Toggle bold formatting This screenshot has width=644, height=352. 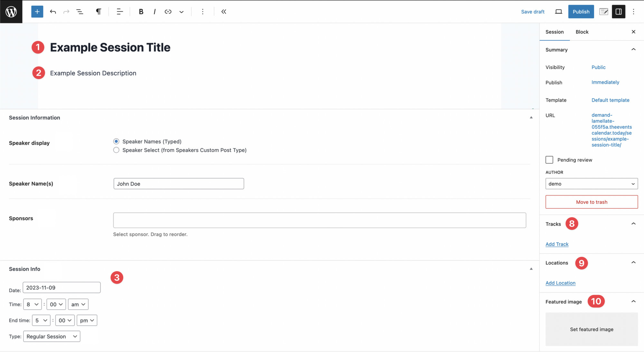[x=141, y=12]
